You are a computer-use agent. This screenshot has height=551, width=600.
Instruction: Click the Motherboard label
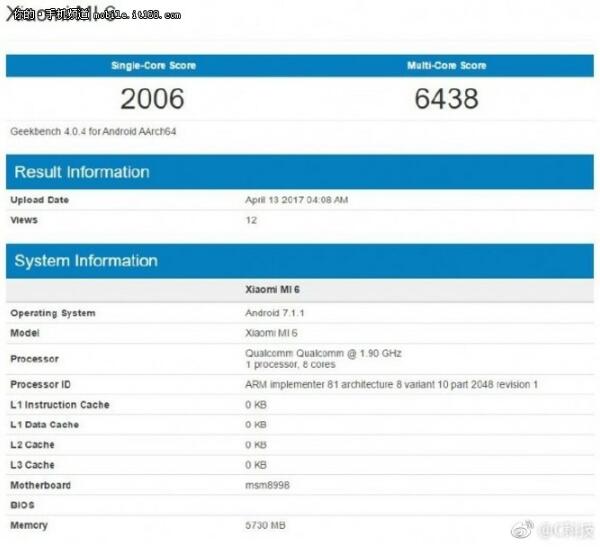(41, 485)
